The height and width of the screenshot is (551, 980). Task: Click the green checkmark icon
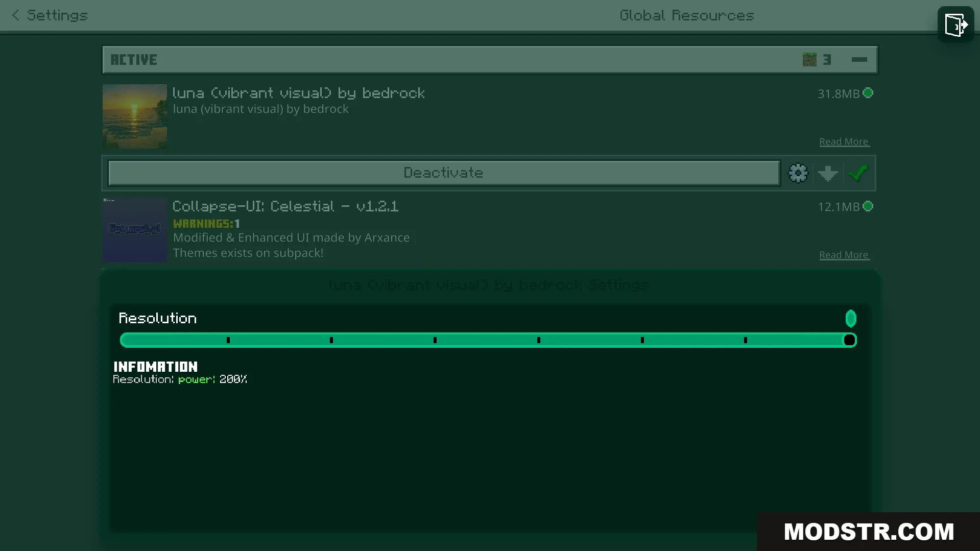(858, 173)
